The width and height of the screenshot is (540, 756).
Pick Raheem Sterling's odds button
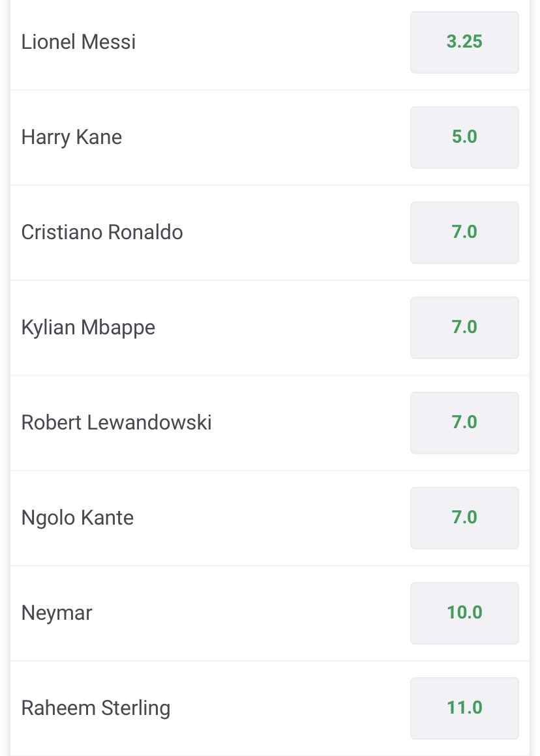click(x=464, y=708)
